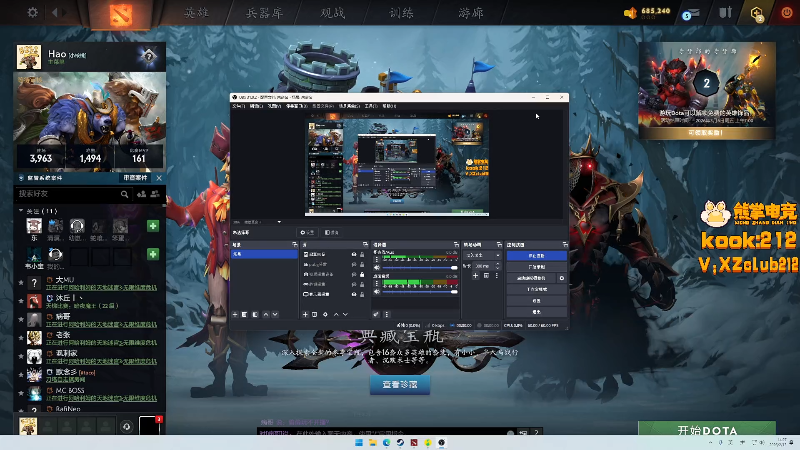This screenshot has width=800, height=450.
Task: Add a transition with plus in Scene Transitions
Action: [475, 276]
